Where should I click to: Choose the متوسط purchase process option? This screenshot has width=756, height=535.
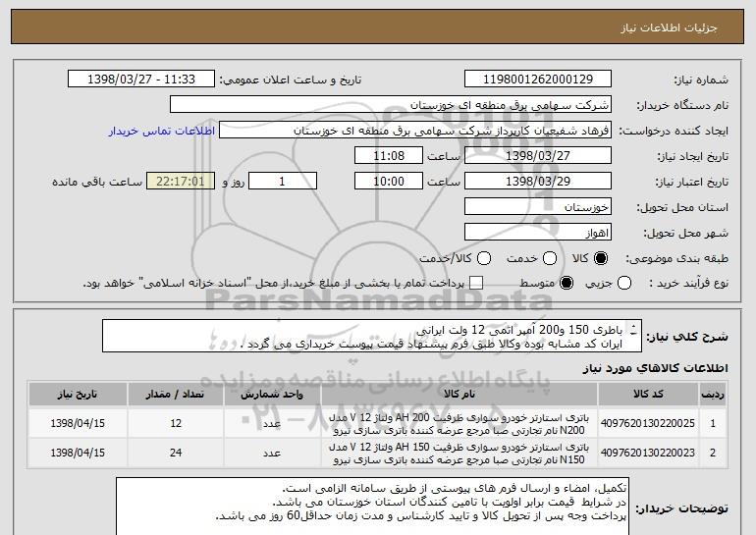[x=567, y=283]
